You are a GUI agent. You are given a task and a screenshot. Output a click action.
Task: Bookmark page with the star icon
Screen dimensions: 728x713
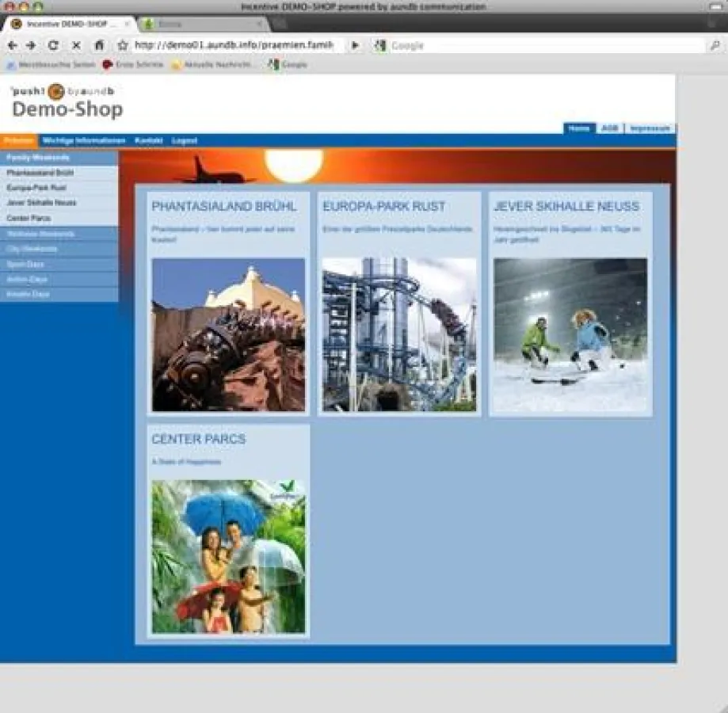[x=123, y=46]
